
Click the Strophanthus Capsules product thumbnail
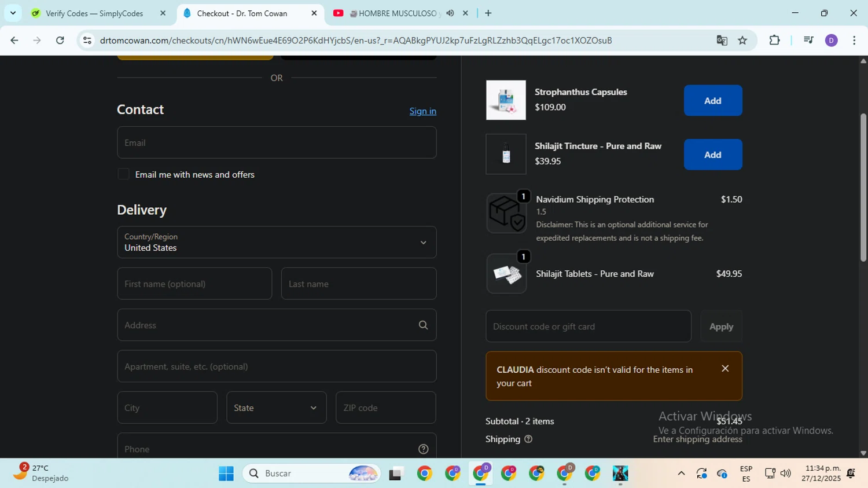point(506,100)
